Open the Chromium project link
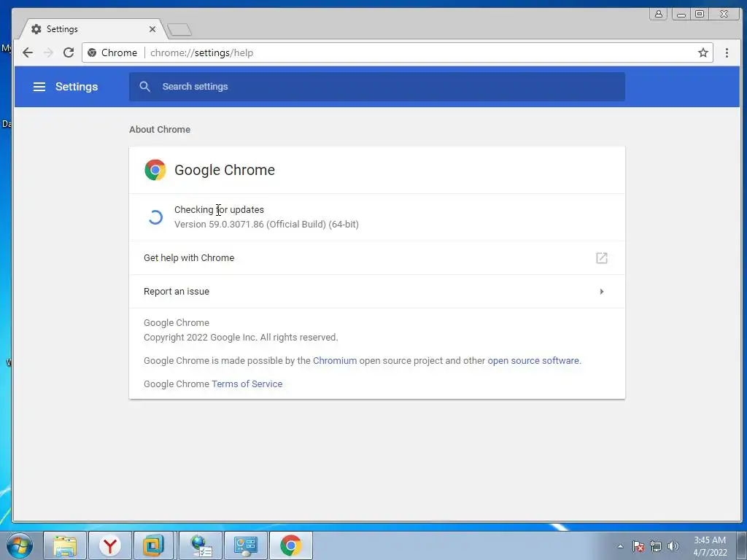747x560 pixels. click(x=334, y=360)
